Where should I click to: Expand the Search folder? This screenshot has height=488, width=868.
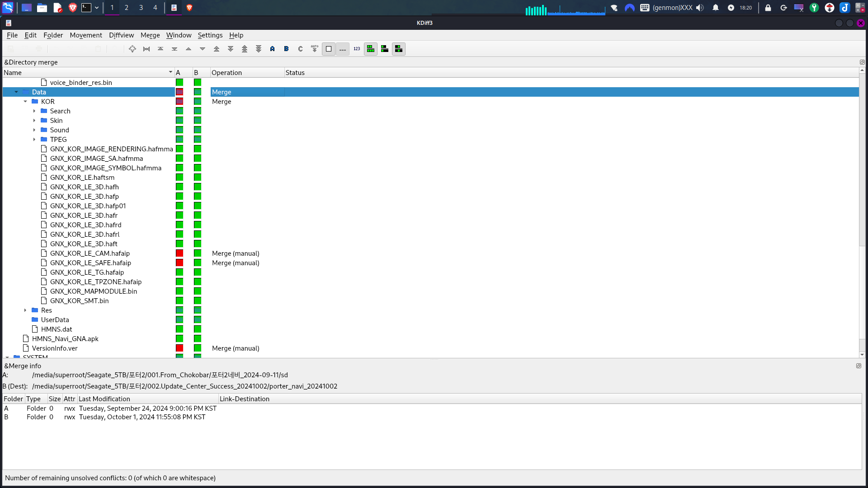tap(34, 111)
